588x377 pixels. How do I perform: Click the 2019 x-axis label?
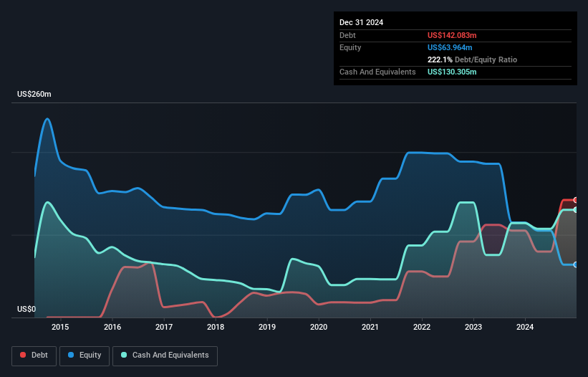pyautogui.click(x=267, y=327)
